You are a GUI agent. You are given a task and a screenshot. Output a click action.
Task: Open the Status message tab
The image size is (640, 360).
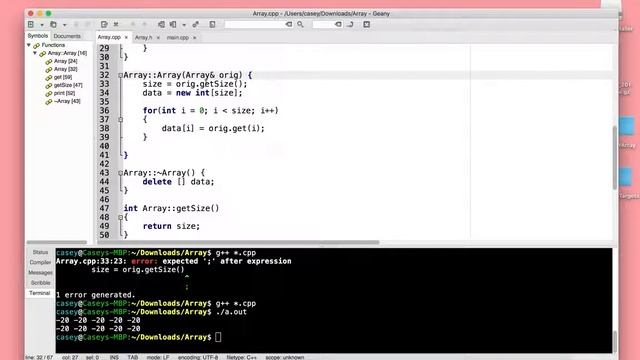(x=40, y=252)
